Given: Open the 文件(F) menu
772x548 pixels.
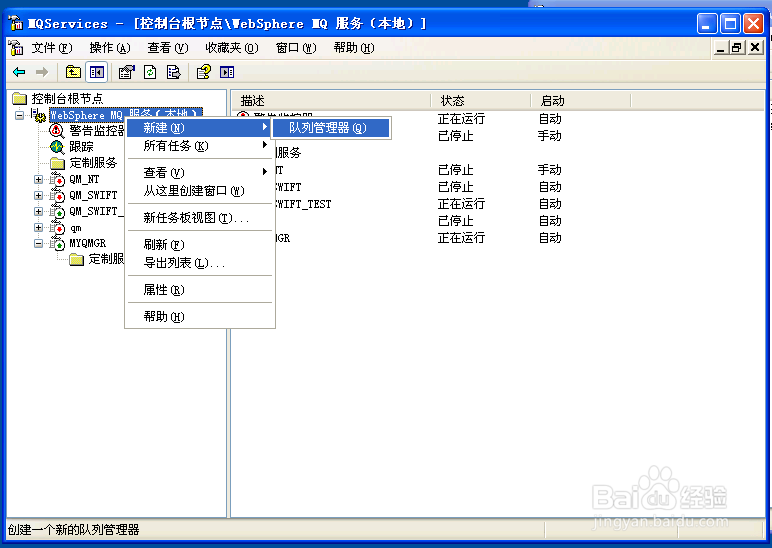Looking at the screenshot, I should (x=52, y=48).
